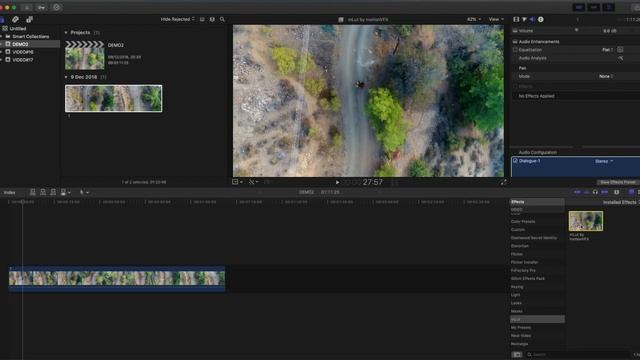640x360 pixels.
Task: Open the viewer View options dropdown
Action: click(x=496, y=19)
